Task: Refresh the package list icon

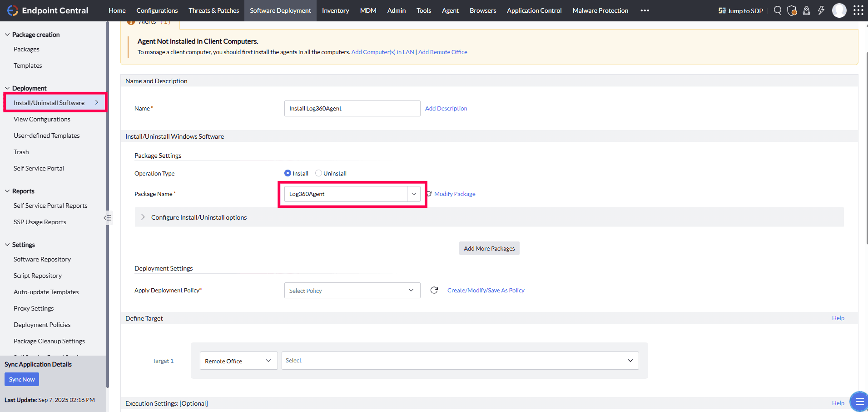Action: click(429, 194)
